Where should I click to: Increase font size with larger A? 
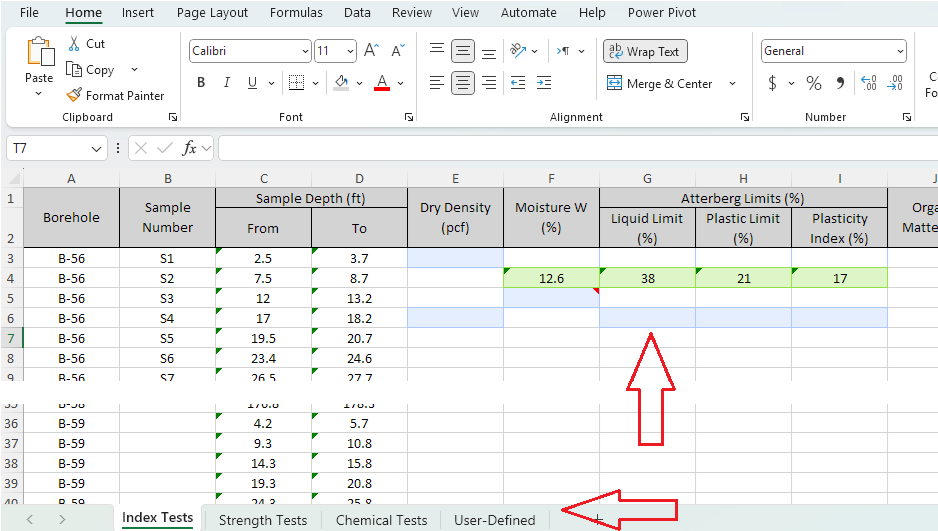(x=371, y=50)
